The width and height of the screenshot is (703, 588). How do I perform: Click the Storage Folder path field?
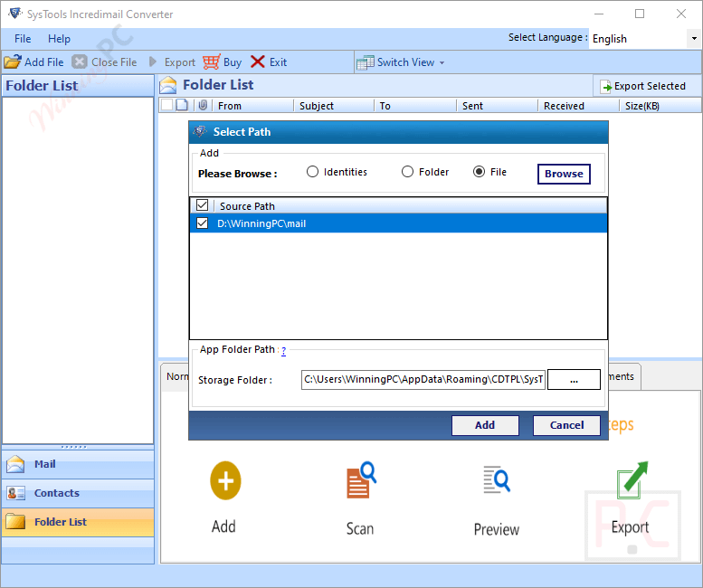[x=423, y=380]
